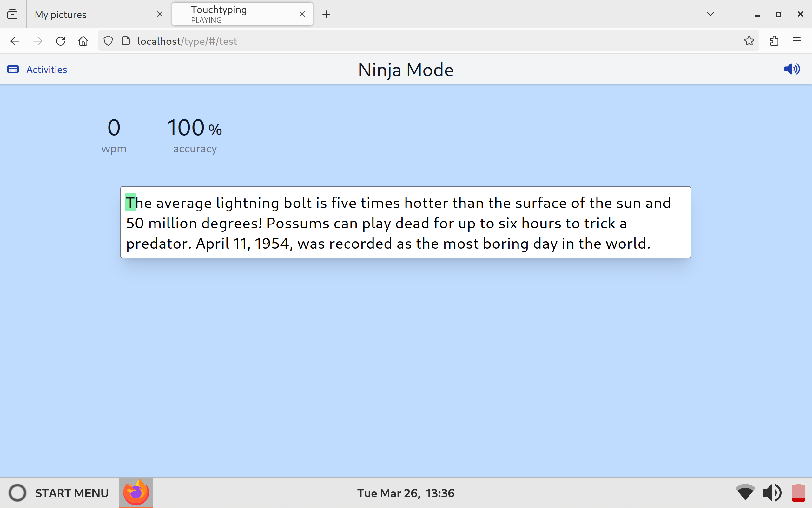Open the extensions puzzle icon
812x508 pixels.
click(x=774, y=41)
